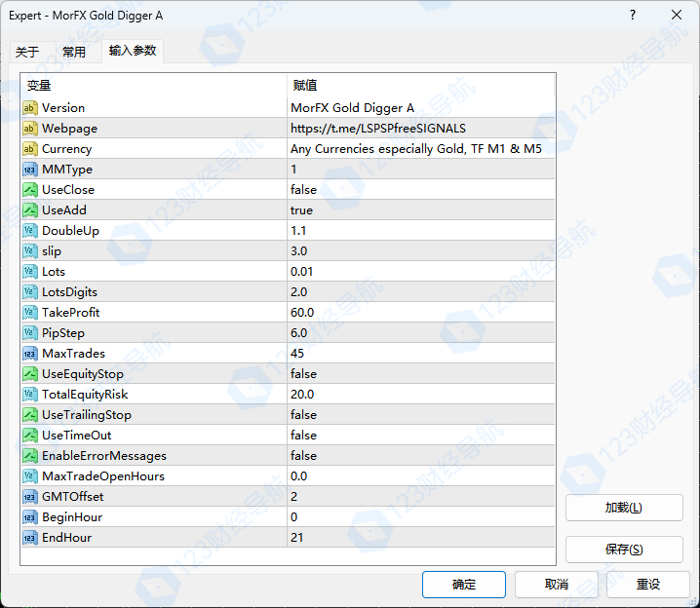Click the Currency value text
The height and width of the screenshot is (608, 700).
tap(416, 149)
